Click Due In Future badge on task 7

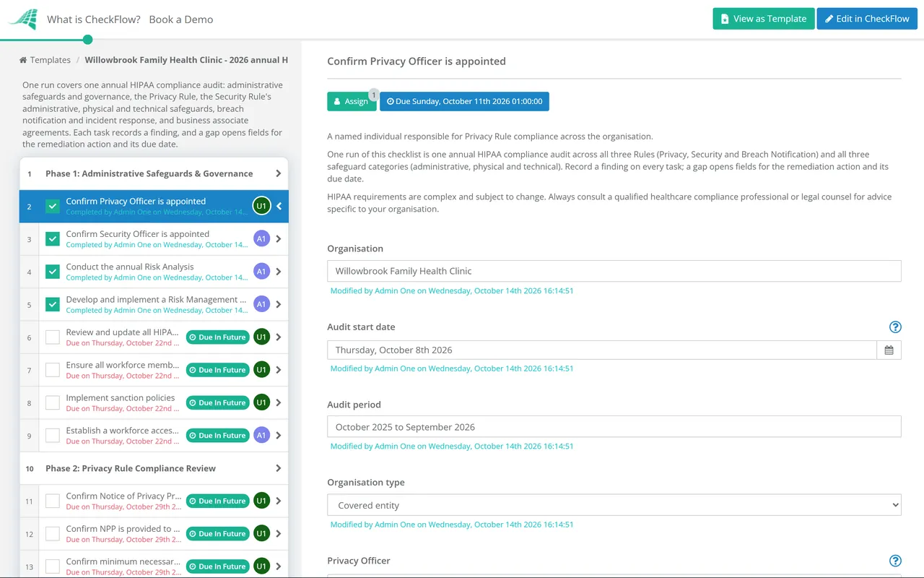[218, 370]
